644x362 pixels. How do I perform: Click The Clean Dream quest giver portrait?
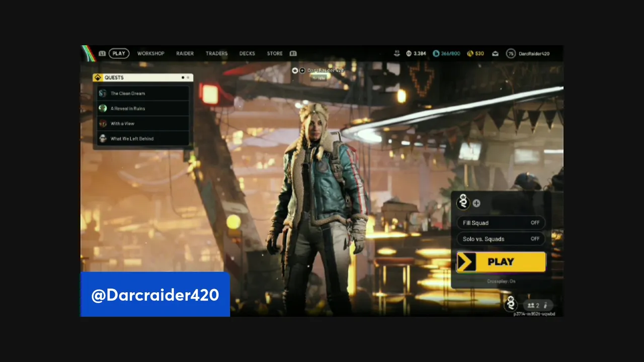click(x=103, y=93)
